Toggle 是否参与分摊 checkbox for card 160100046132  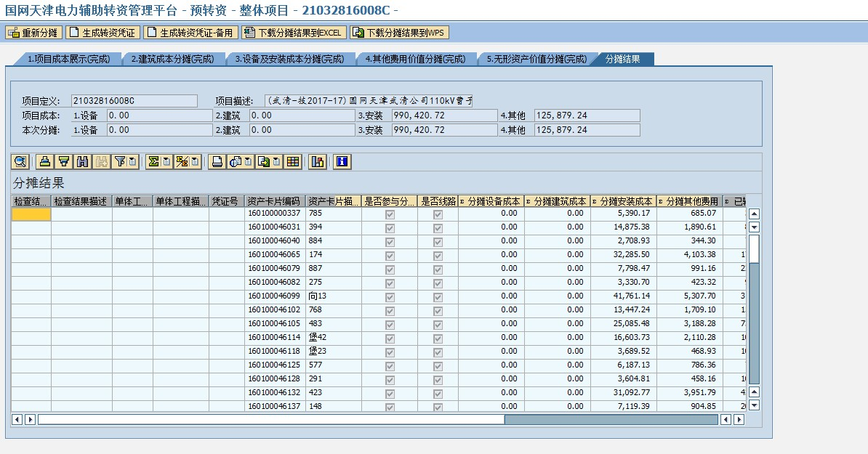click(390, 394)
